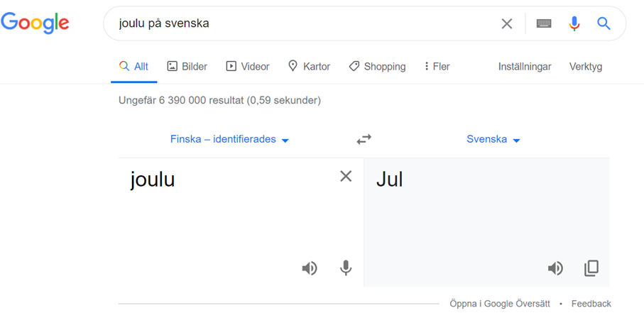This screenshot has width=644, height=335.
Task: Swap the Finnish and Swedish languages
Action: (364, 139)
